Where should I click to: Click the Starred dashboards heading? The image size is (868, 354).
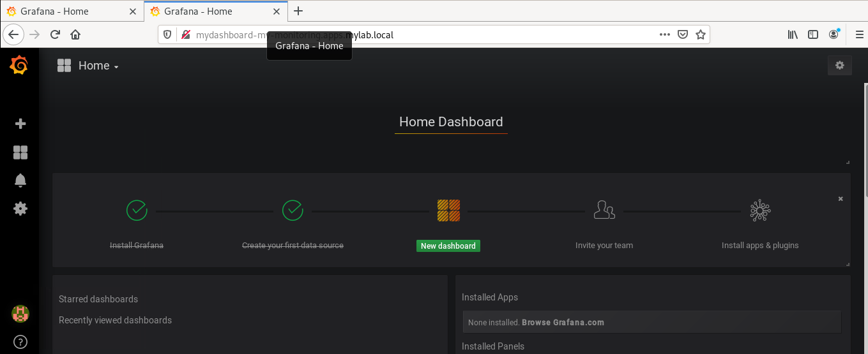pos(98,299)
